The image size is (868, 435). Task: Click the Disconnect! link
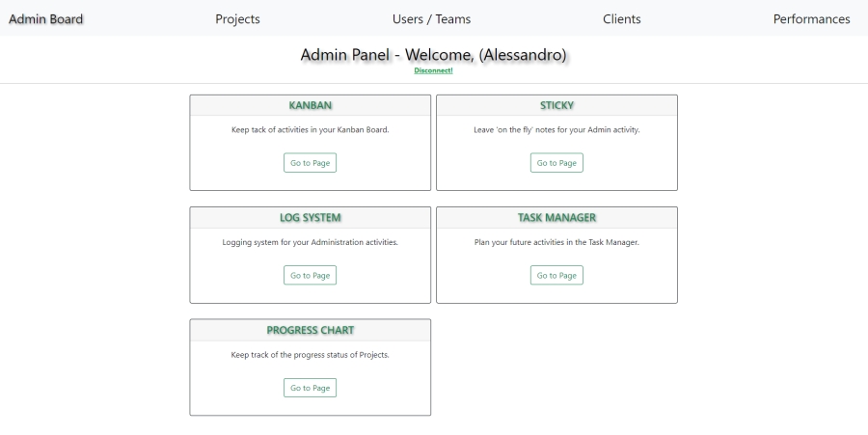click(433, 70)
